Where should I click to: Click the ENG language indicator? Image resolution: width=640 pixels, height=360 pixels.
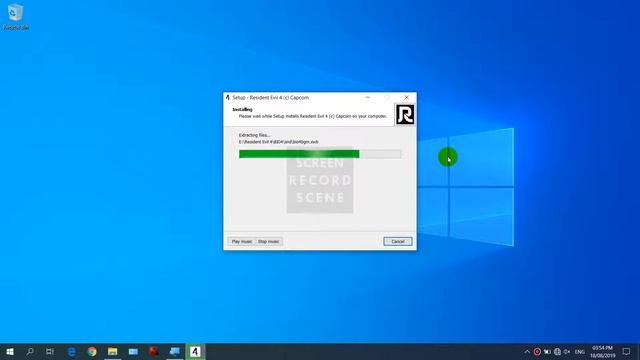580,352
